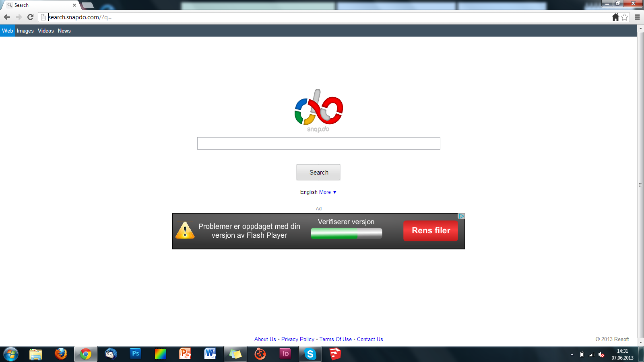Select the Search browser tab title
The width and height of the screenshot is (644, 362).
pyautogui.click(x=21, y=5)
